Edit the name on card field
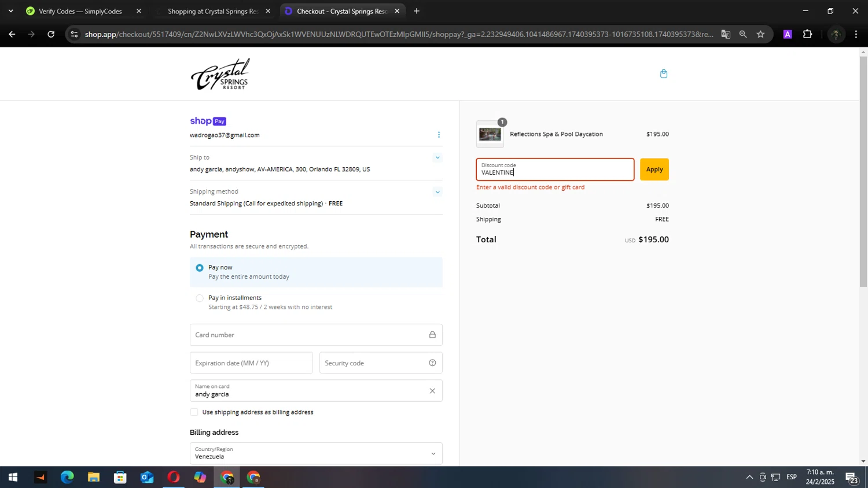This screenshot has width=868, height=488. point(316,391)
